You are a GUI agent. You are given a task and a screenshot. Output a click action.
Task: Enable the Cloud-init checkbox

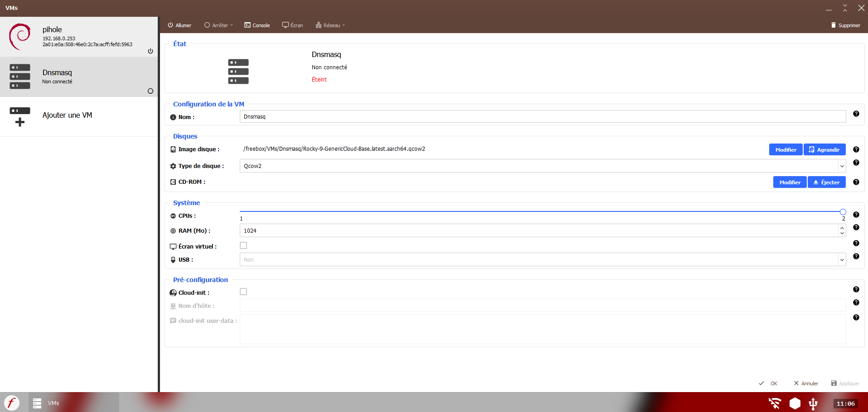coord(243,292)
